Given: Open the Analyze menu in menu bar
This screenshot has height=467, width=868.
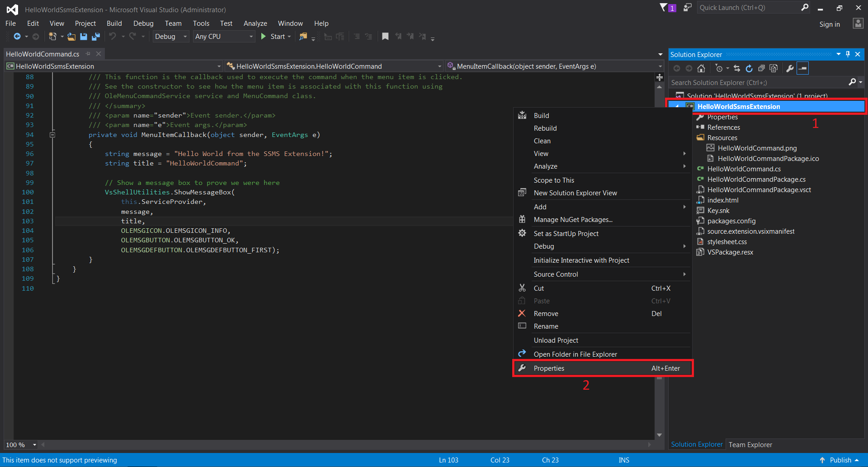Looking at the screenshot, I should [x=255, y=24].
